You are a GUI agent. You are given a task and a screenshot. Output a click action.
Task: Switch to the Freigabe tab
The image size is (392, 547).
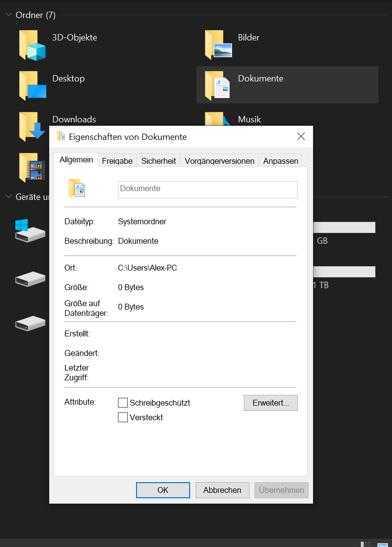[118, 161]
